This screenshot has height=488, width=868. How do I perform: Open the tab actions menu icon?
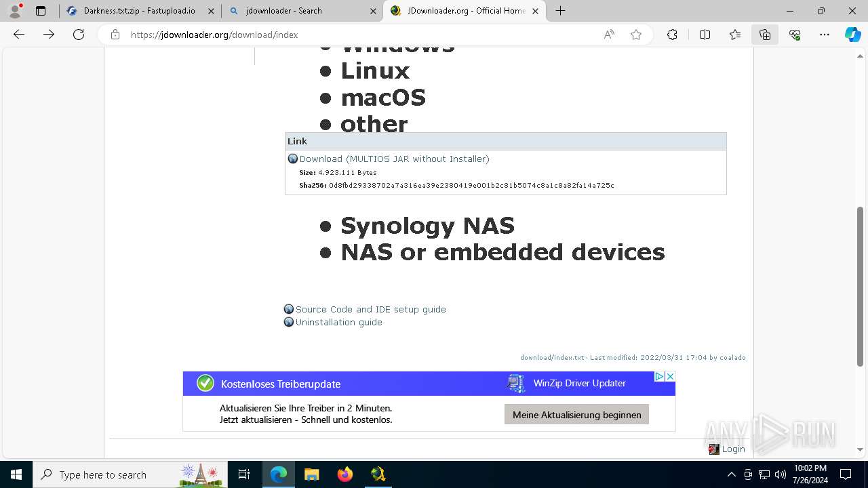pos(41,11)
